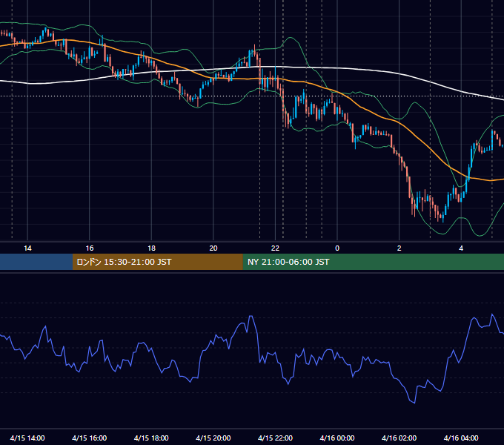
Task: Click hour label 14 on price chart axis
Action: click(x=27, y=248)
